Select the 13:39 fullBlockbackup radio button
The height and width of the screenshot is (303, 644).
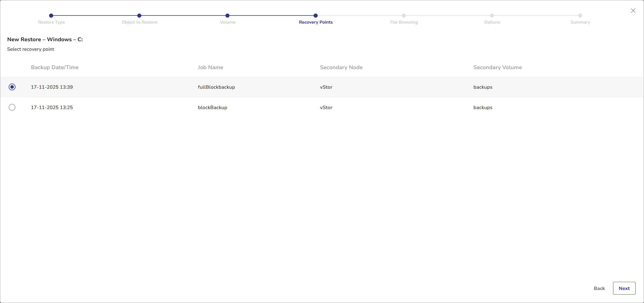[x=12, y=87]
